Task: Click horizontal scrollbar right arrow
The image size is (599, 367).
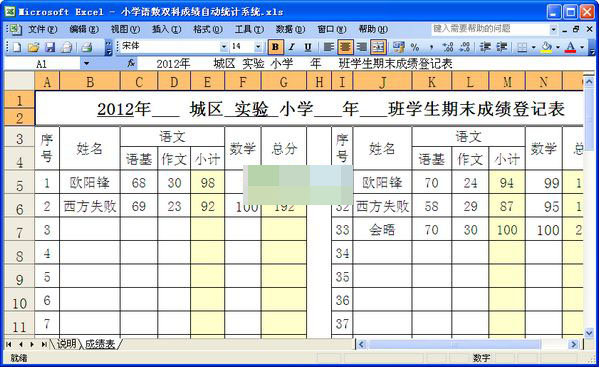Action: tap(573, 344)
